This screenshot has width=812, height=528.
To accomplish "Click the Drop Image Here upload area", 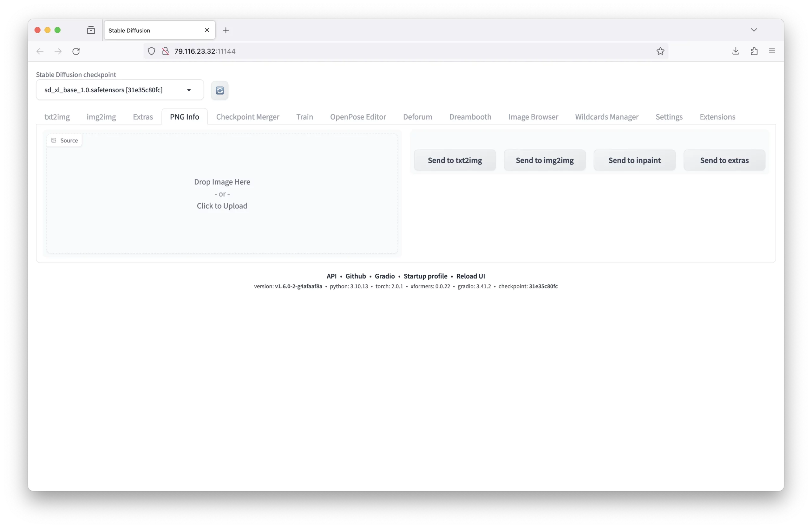I will coord(222,194).
